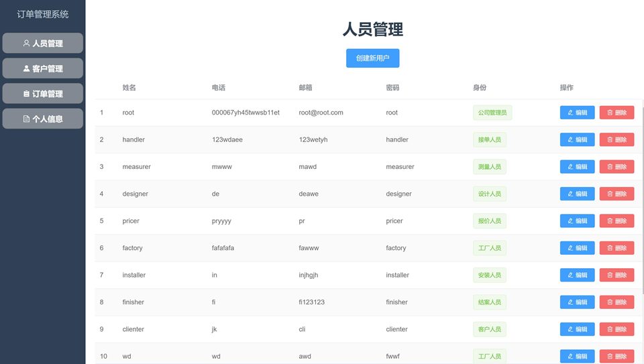Edit the clienter user row

pos(577,329)
